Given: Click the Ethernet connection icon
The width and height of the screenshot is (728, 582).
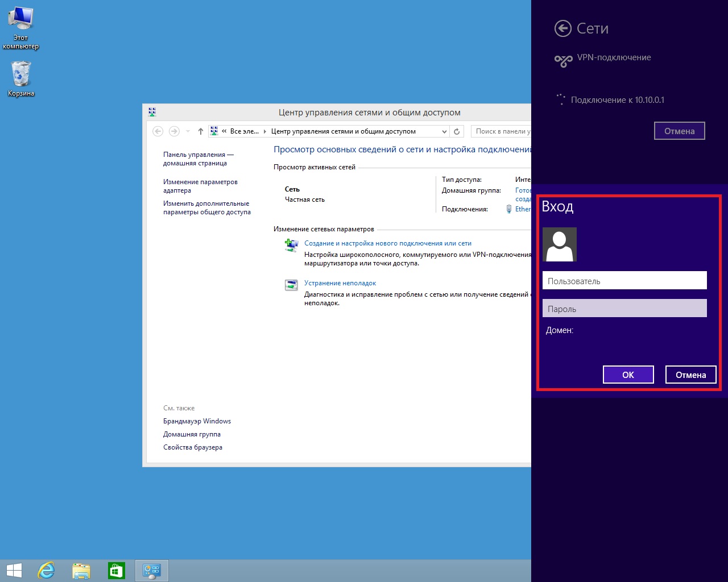Looking at the screenshot, I should click(x=509, y=209).
